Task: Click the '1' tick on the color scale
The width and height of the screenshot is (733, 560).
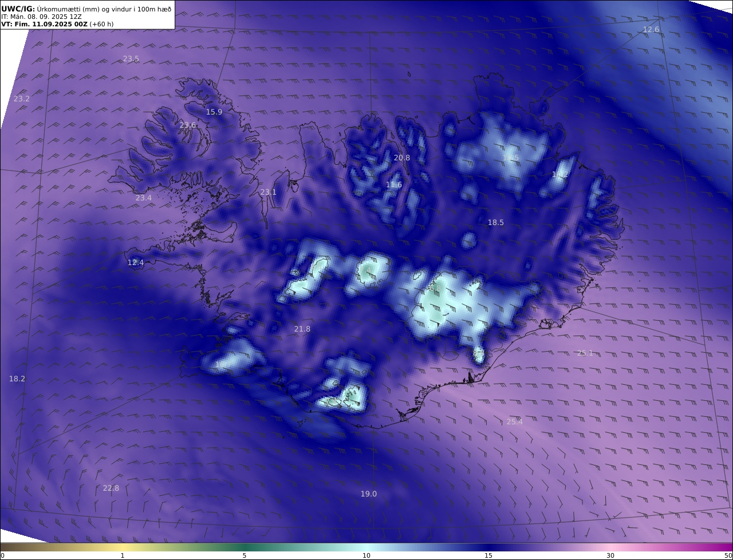Action: click(123, 555)
